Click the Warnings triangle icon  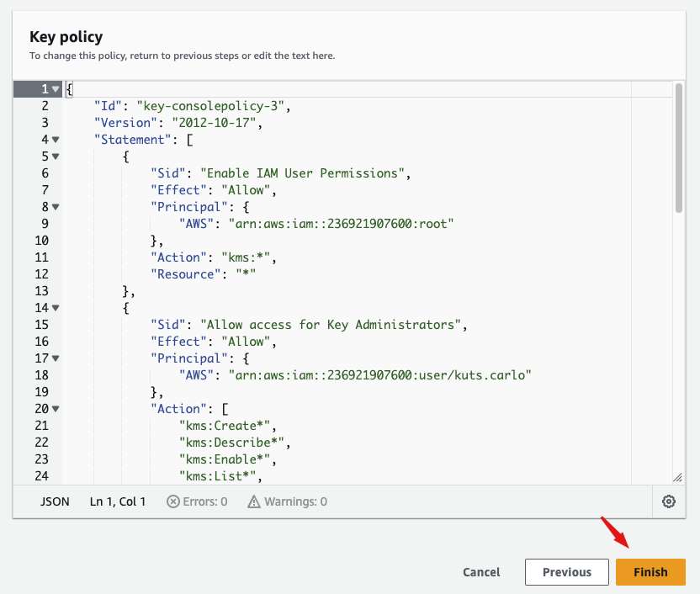(x=254, y=501)
